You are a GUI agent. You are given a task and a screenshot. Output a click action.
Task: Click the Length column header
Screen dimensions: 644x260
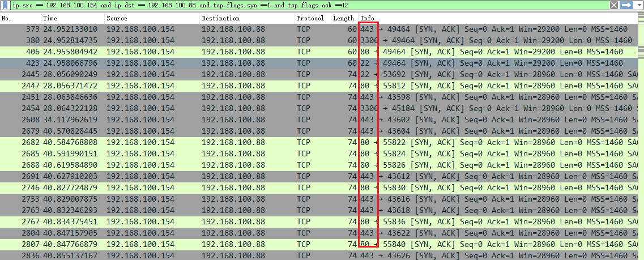click(x=344, y=19)
